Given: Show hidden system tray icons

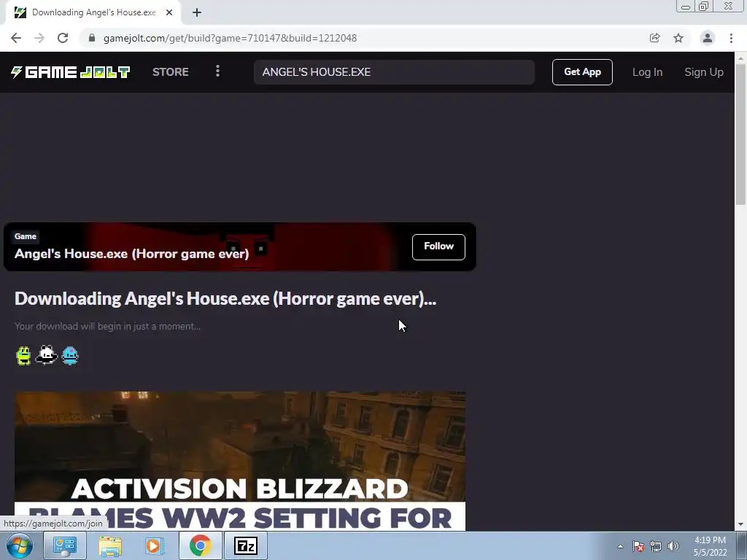Looking at the screenshot, I should click(x=620, y=546).
